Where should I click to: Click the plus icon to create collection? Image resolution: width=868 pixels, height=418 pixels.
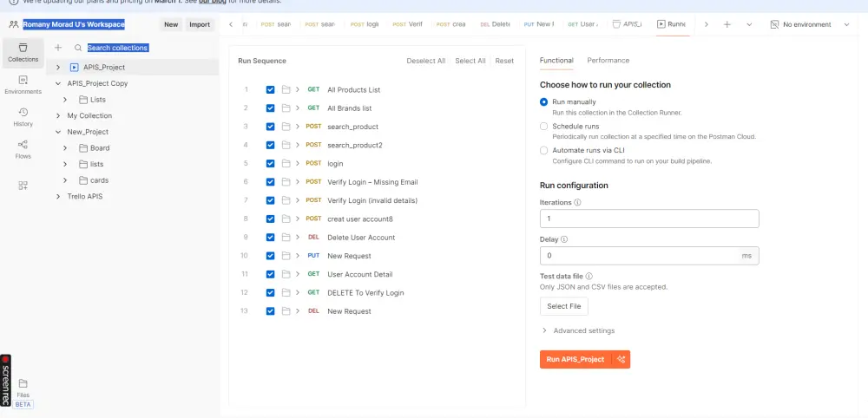[58, 48]
